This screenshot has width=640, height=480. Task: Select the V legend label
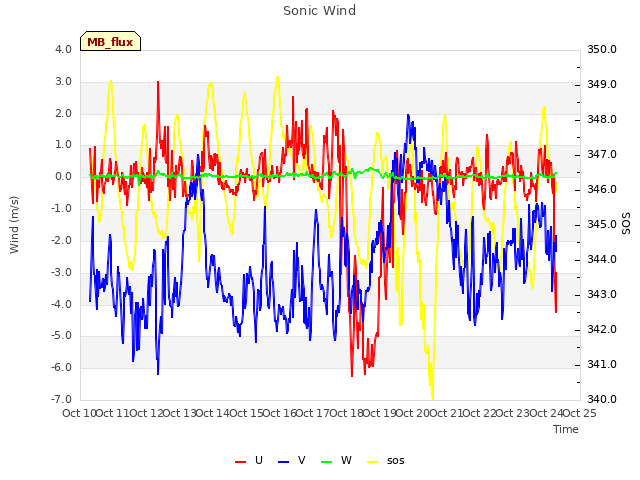(x=302, y=460)
